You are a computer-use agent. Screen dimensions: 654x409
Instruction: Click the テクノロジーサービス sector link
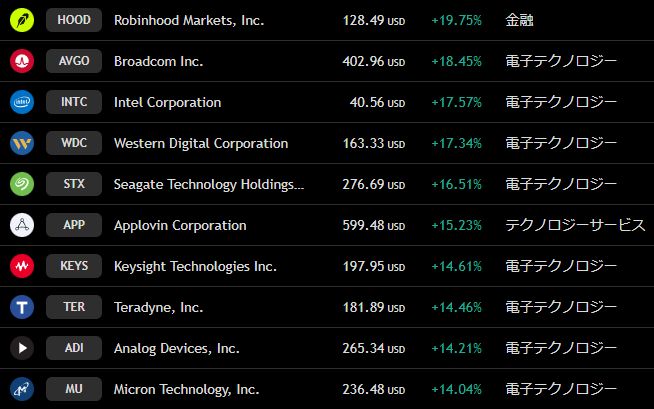click(575, 225)
